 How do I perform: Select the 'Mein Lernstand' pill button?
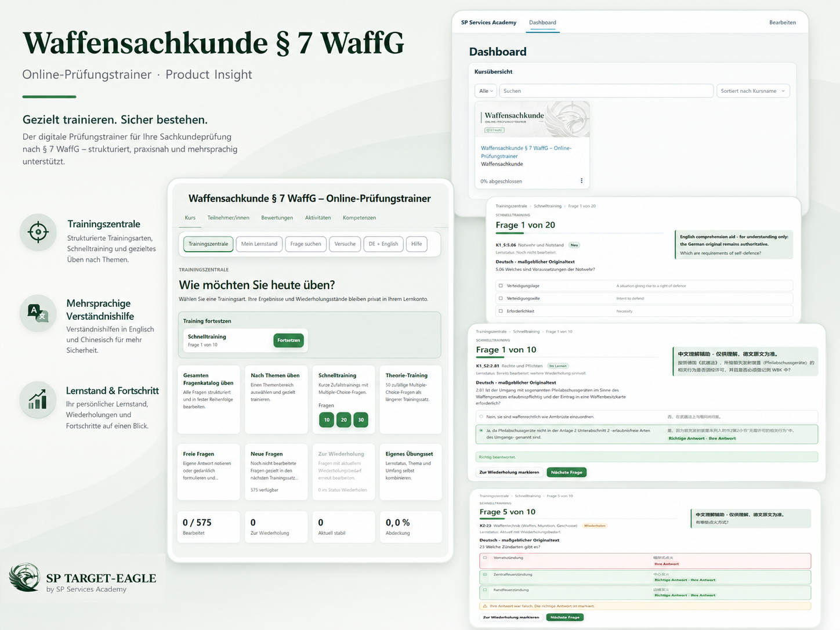pyautogui.click(x=259, y=244)
